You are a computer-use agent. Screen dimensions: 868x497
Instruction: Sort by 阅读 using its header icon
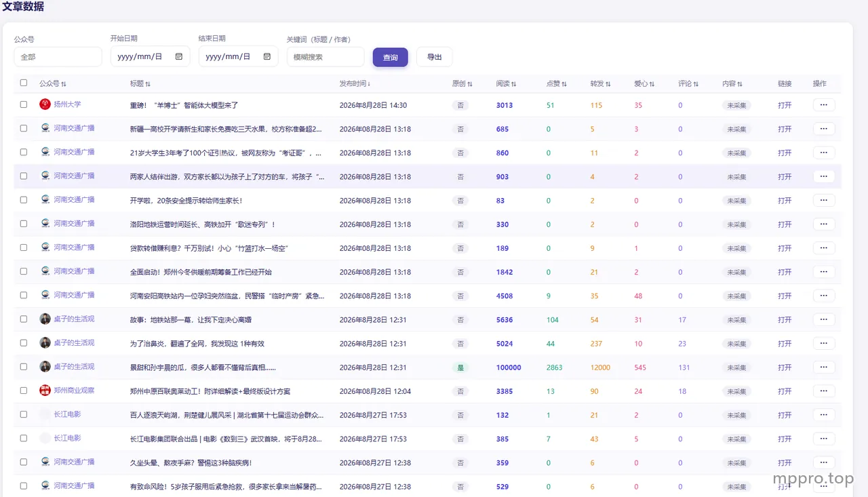point(514,84)
